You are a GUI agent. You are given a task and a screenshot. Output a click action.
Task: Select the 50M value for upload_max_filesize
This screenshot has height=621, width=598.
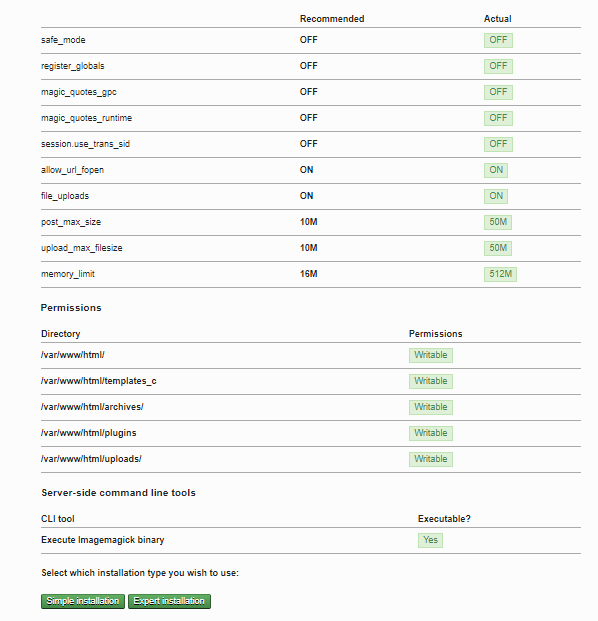[x=498, y=248]
